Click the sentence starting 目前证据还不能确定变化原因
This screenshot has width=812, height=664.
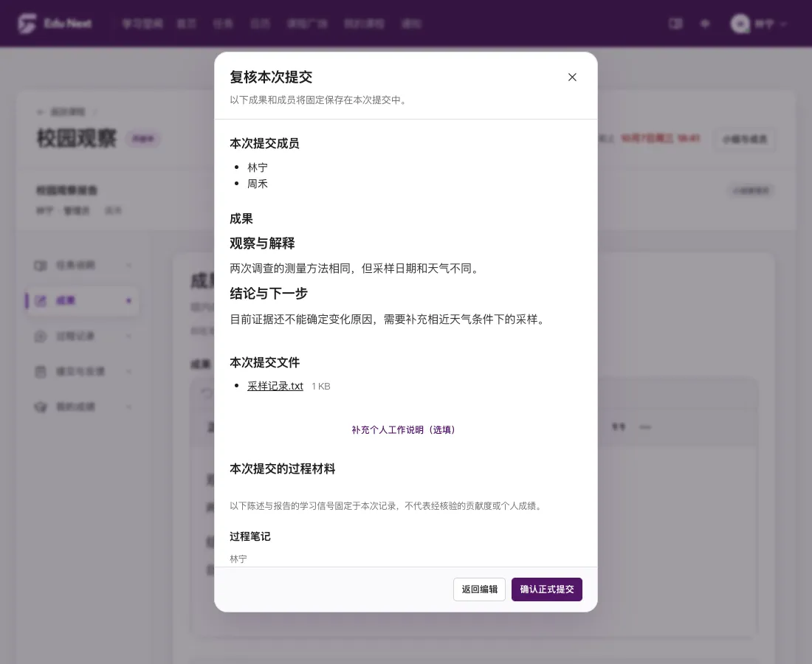click(x=389, y=319)
